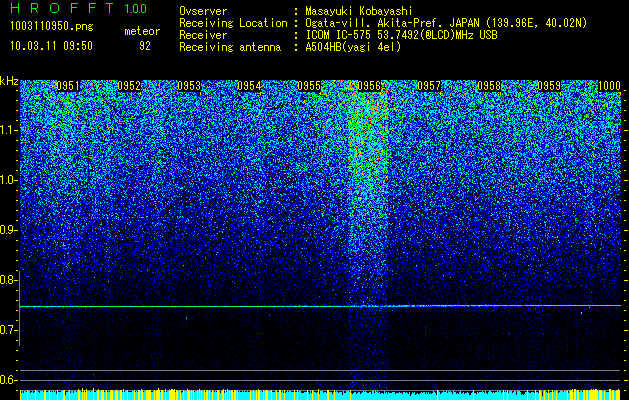Click the 0953 time marker
The image size is (629, 400).
(x=189, y=86)
